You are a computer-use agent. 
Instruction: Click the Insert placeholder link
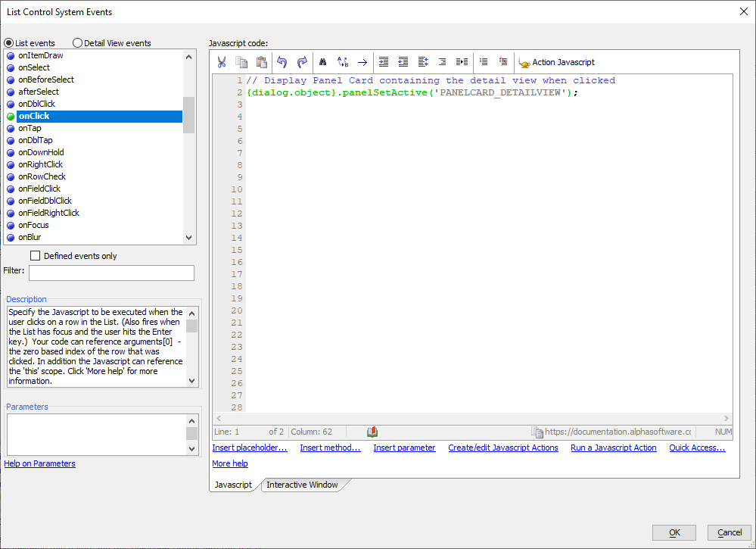pyautogui.click(x=250, y=448)
